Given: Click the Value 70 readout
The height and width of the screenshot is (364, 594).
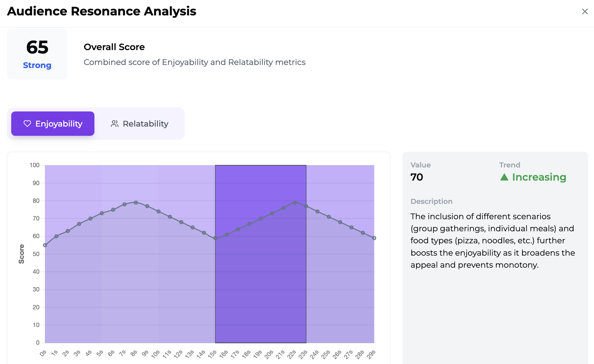Looking at the screenshot, I should [417, 177].
